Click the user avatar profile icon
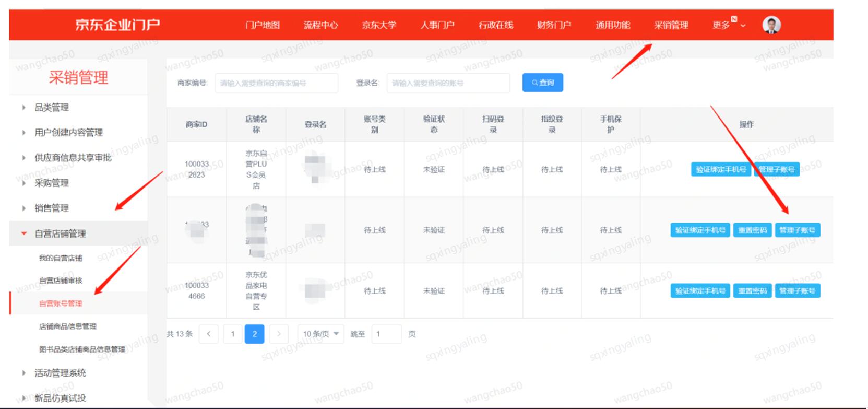The image size is (868, 409). click(x=771, y=25)
